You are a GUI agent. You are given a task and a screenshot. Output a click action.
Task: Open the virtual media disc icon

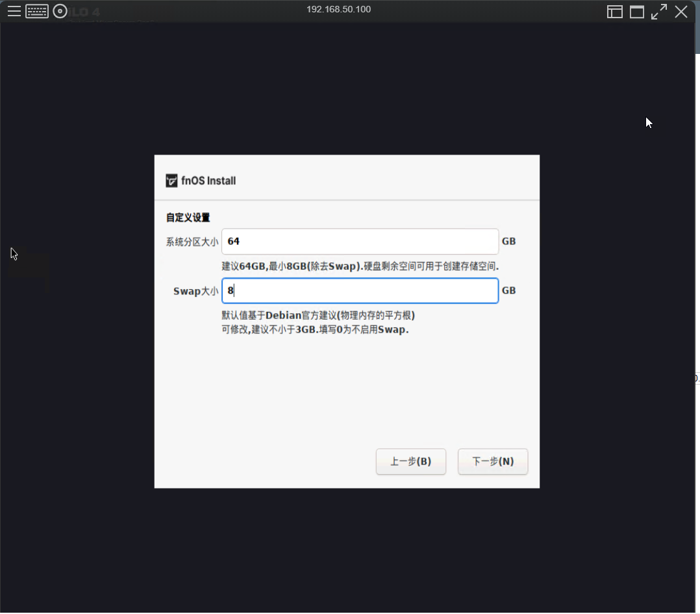pos(60,11)
